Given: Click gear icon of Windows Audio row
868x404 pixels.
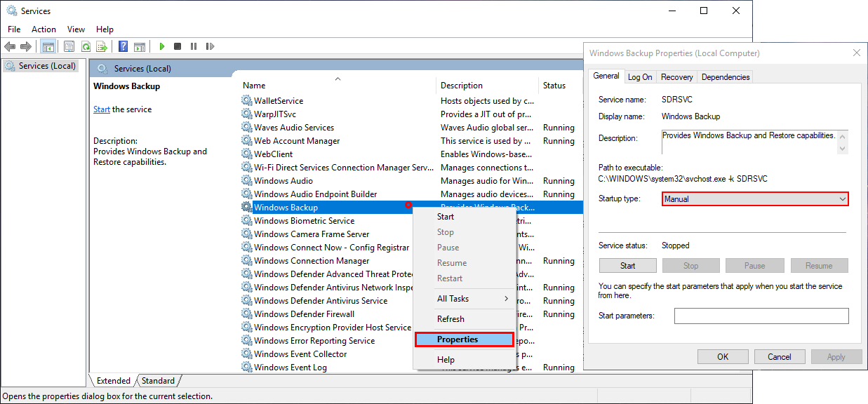Looking at the screenshot, I should [x=246, y=181].
